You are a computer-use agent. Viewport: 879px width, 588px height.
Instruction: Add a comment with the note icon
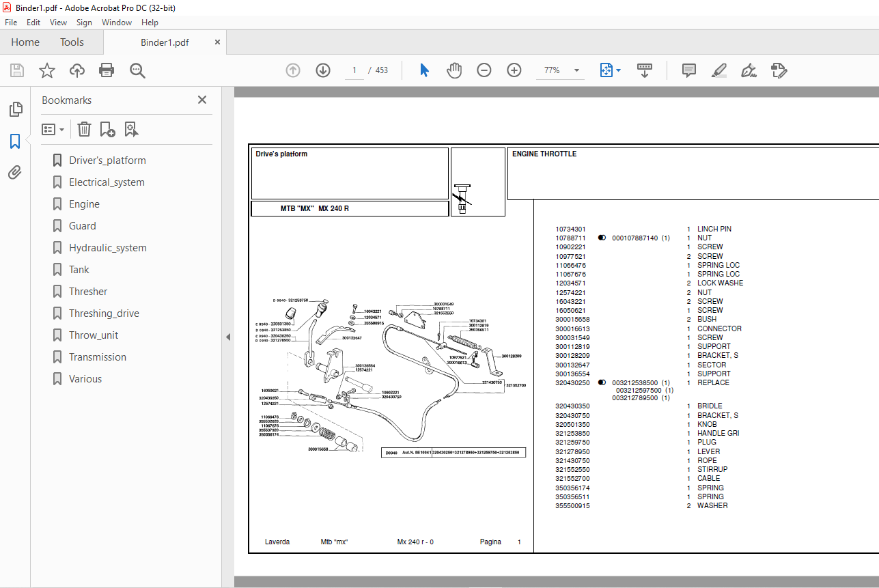pos(689,70)
